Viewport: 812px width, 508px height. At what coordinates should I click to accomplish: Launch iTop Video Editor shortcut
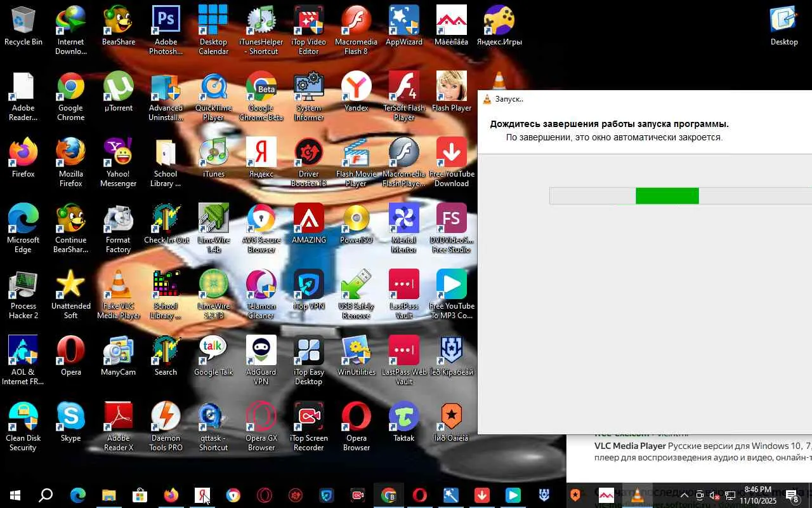309,30
